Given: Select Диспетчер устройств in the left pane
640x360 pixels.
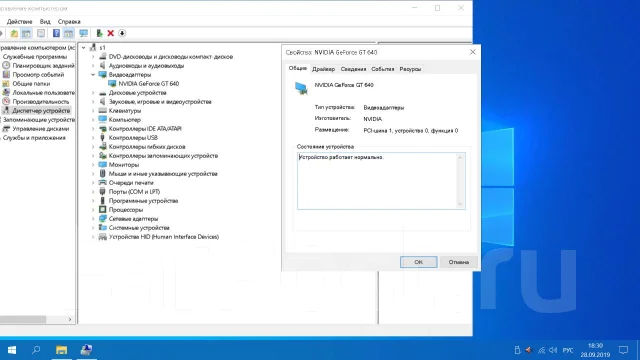Looking at the screenshot, I should [41, 111].
